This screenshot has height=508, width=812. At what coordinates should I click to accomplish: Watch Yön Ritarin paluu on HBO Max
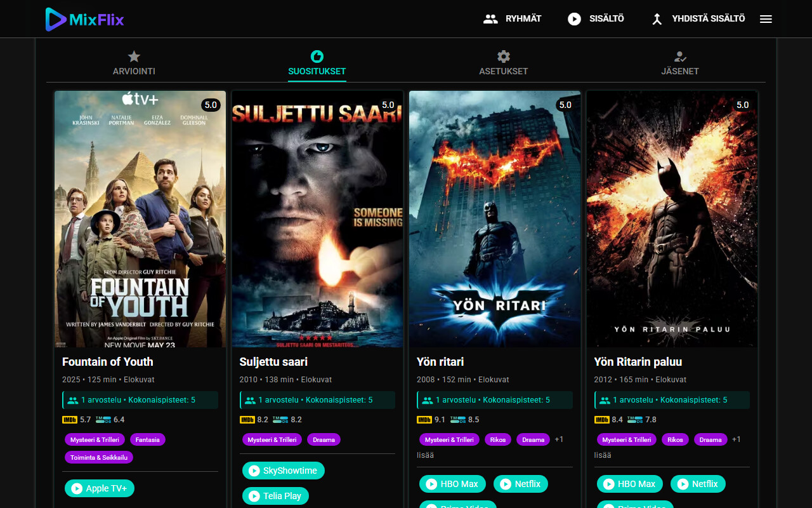630,484
